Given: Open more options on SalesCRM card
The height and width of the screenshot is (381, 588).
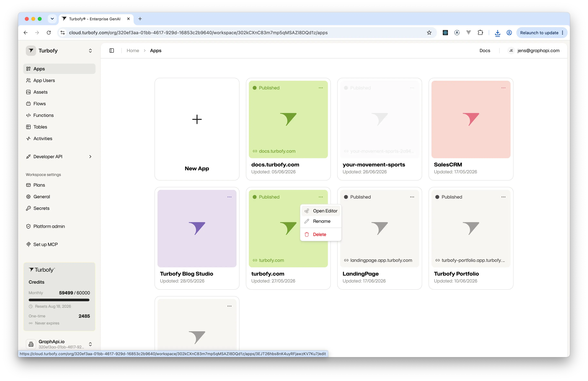Looking at the screenshot, I should [x=503, y=88].
